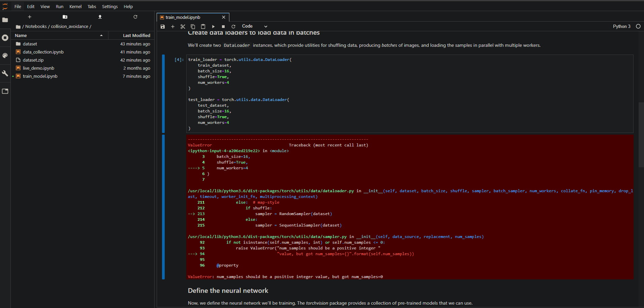Click the '2 months ago' timestamp

coord(137,68)
